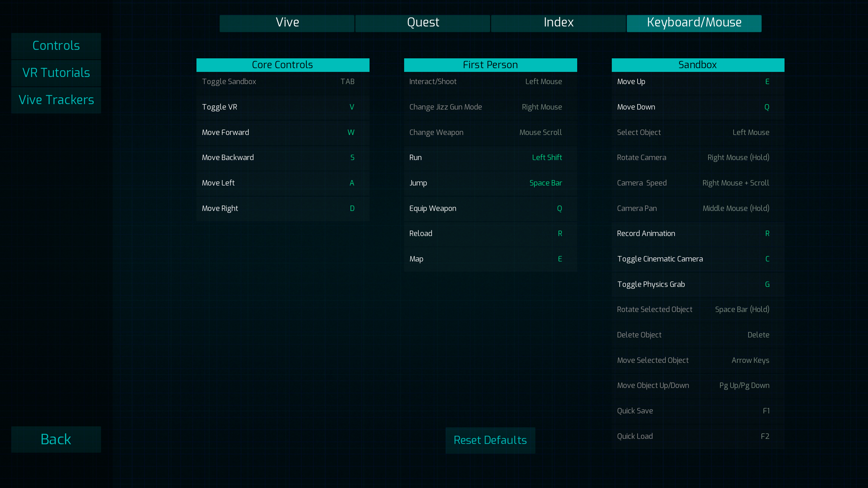
Task: Select the Keyboard/Mouse tab
Action: [694, 23]
